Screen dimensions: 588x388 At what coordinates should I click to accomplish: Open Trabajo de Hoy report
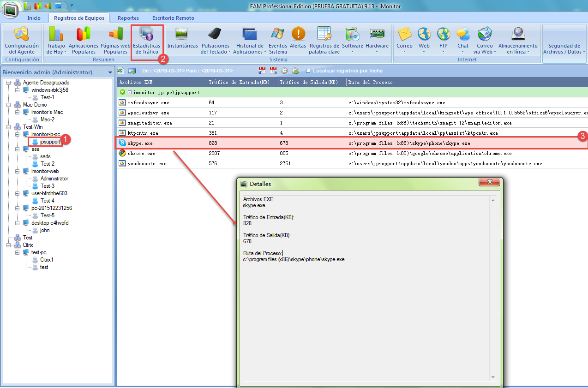[x=56, y=41]
